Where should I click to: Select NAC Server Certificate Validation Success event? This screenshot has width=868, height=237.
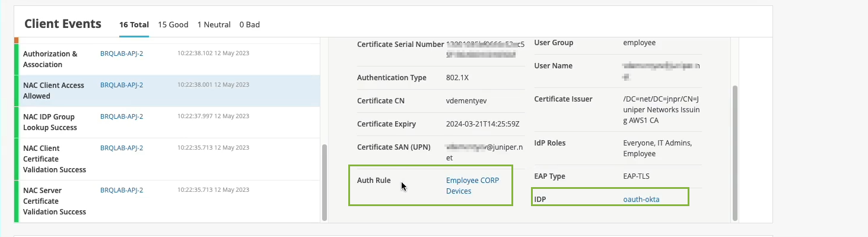pyautogui.click(x=167, y=201)
